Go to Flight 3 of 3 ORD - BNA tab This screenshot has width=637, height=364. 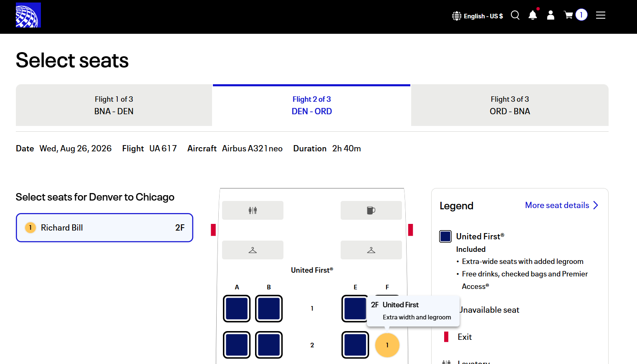[510, 105]
